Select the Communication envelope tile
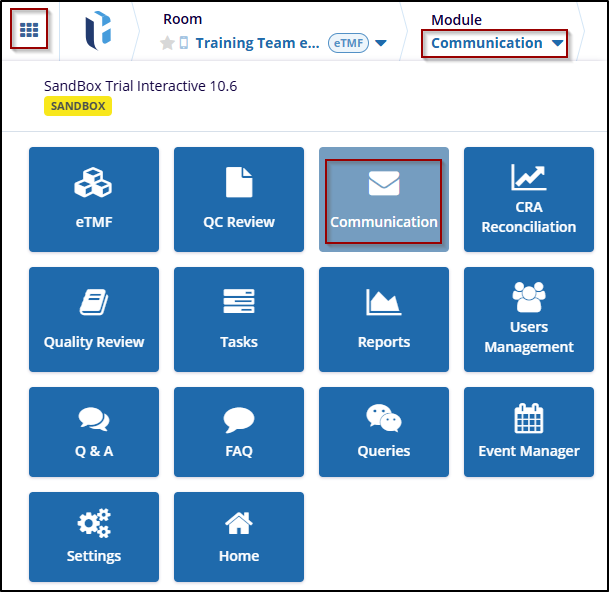 [x=384, y=199]
